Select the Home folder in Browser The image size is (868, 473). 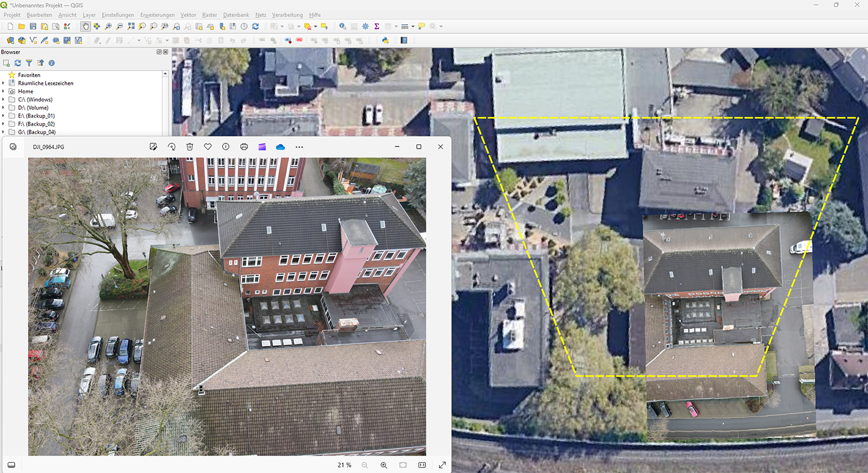coord(25,91)
